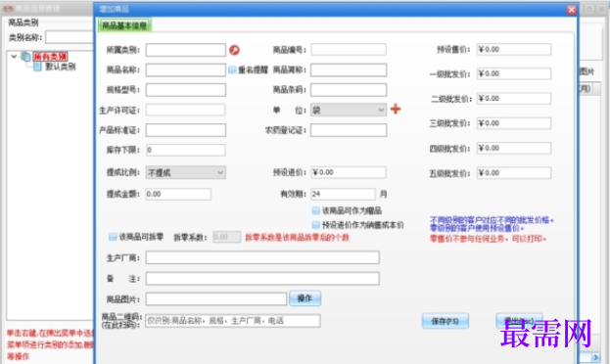Click the 商品名称 input field
The image size is (610, 364).
(x=186, y=70)
